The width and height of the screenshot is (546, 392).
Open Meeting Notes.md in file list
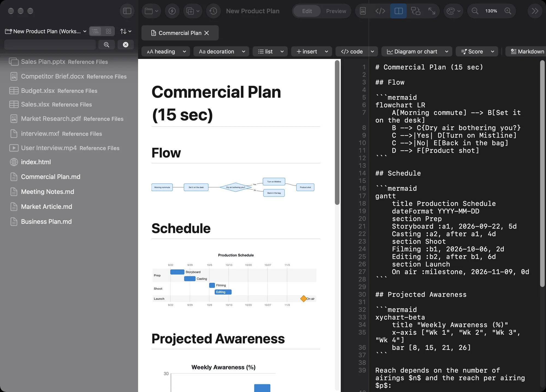point(48,192)
